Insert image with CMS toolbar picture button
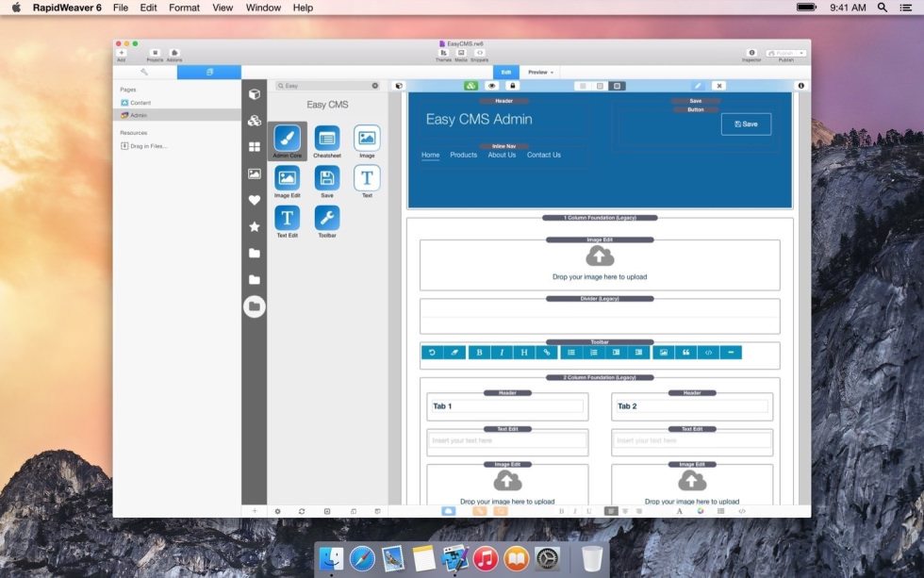The height and width of the screenshot is (578, 924). 664,353
